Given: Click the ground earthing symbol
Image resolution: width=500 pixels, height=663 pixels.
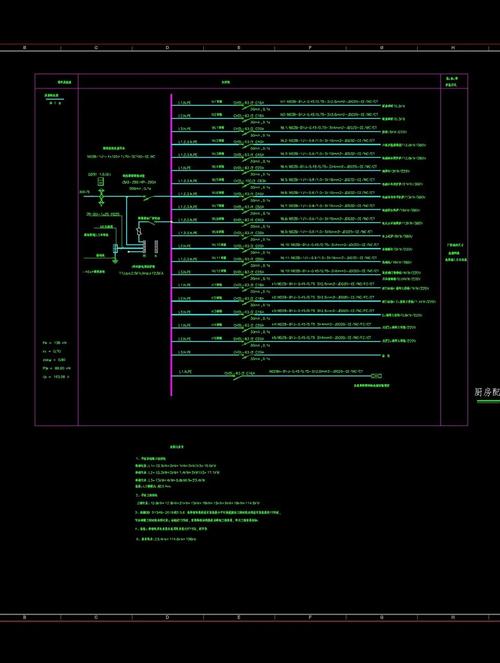Looking at the screenshot, I should 115,261.
